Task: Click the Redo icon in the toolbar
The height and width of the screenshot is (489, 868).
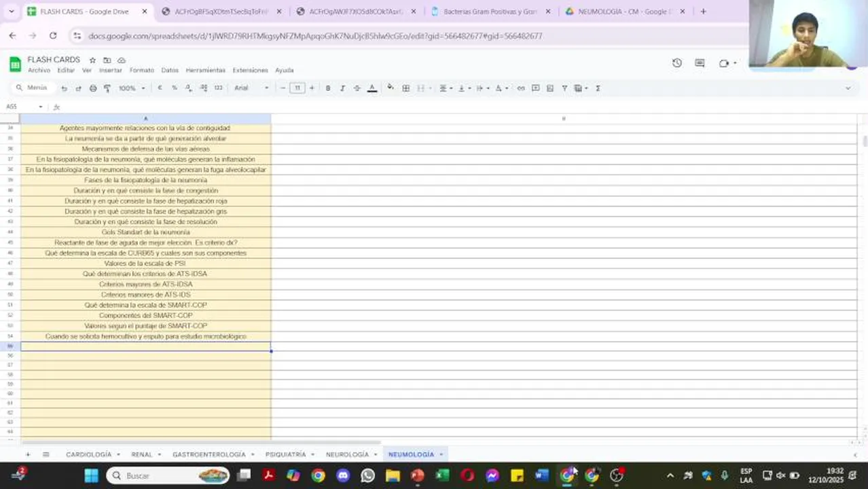Action: pyautogui.click(x=78, y=88)
